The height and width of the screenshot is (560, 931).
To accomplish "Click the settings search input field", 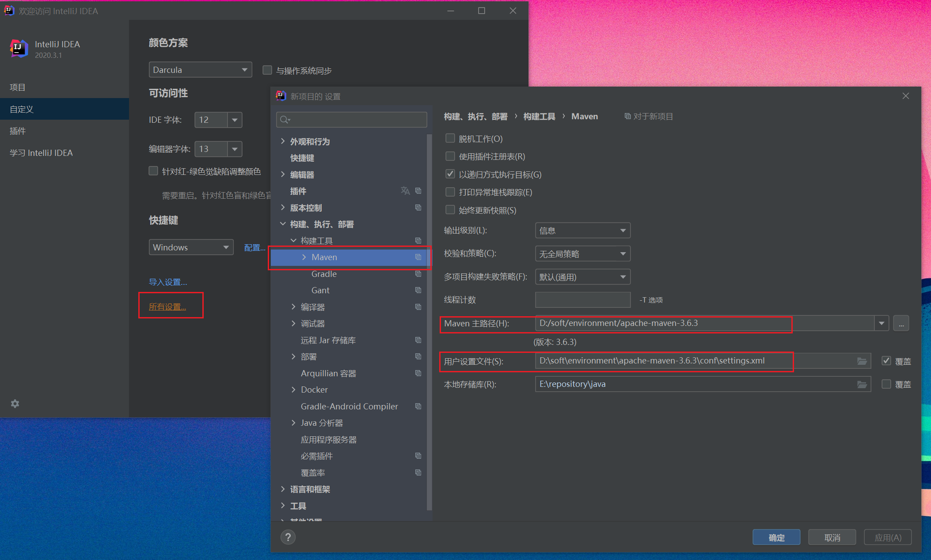I will tap(351, 120).
